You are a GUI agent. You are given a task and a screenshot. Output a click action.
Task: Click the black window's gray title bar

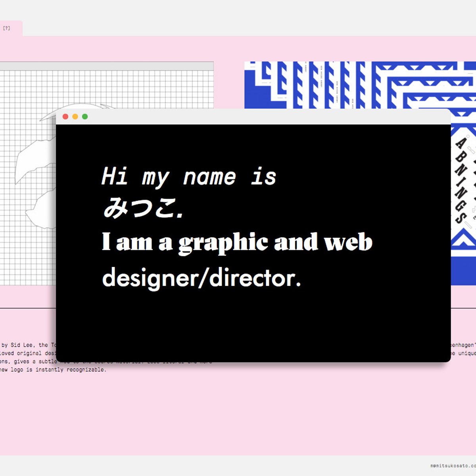coord(254,117)
